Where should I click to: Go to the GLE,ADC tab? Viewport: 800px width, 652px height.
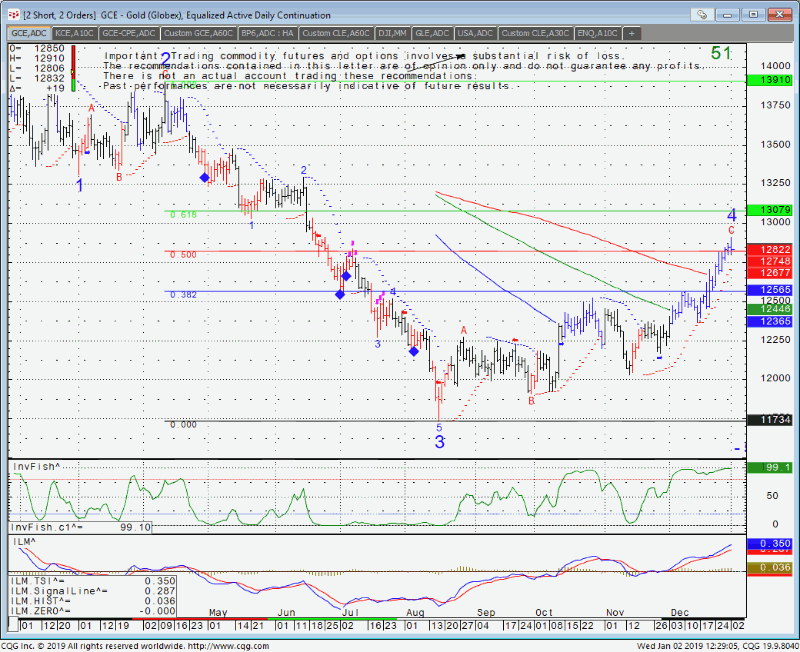(x=432, y=33)
